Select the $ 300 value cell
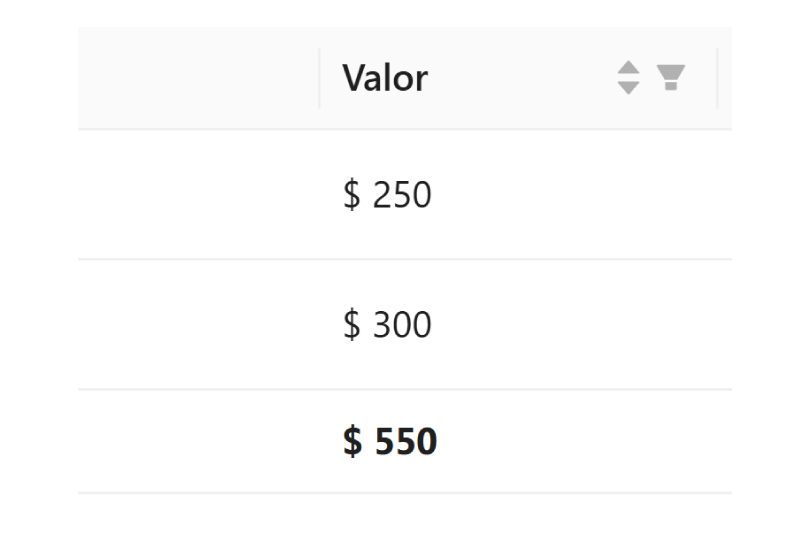 pyautogui.click(x=387, y=325)
